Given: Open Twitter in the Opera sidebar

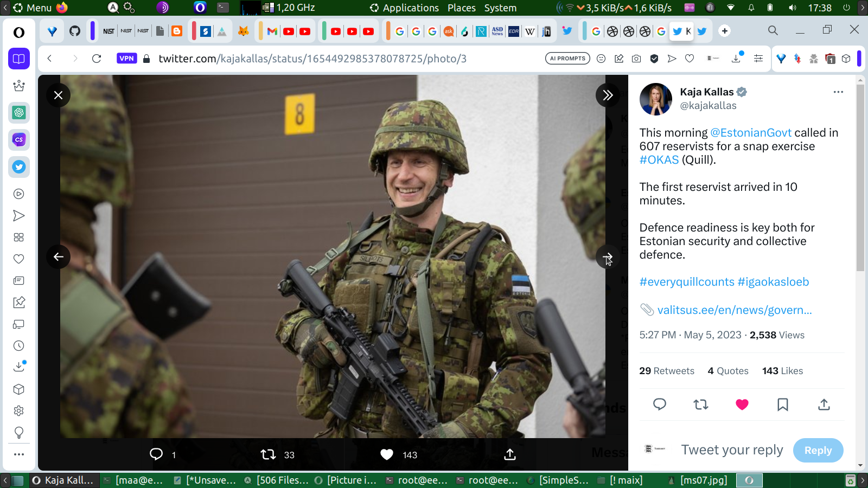Looking at the screenshot, I should tap(19, 167).
